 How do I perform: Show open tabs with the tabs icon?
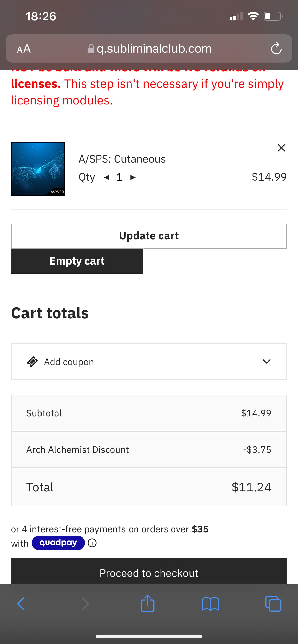click(273, 604)
